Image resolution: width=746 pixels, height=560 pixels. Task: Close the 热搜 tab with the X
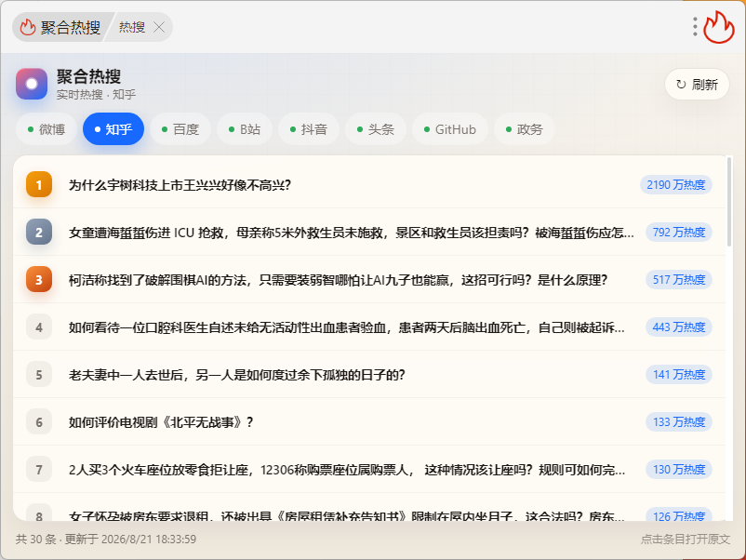[159, 28]
